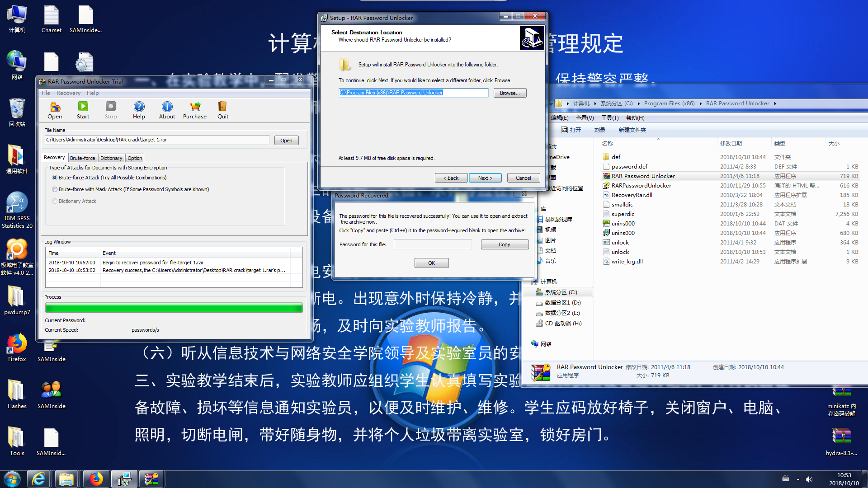This screenshot has height=488, width=868.
Task: Select the 通用软件 desktop icon
Action: click(x=17, y=160)
